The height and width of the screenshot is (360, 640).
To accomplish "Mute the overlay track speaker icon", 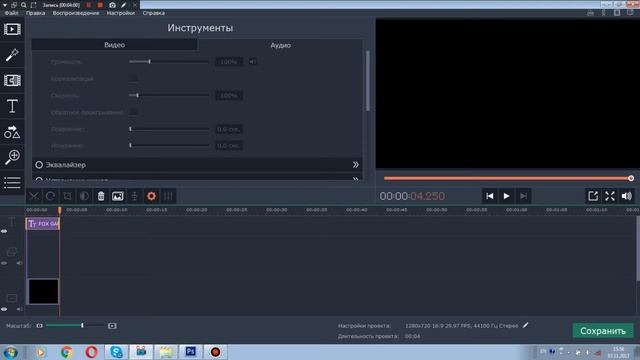I will [19, 263].
